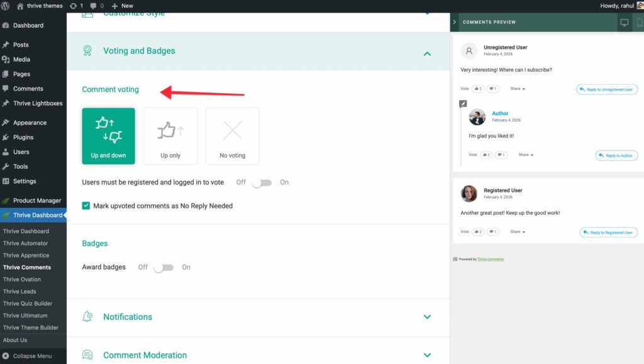Click thumbs-down vote on Author comment
The height and width of the screenshot is (364, 644).
pos(501,154)
